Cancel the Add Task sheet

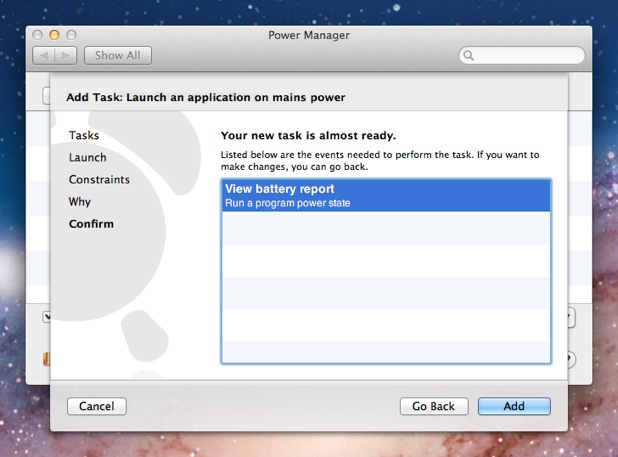97,406
